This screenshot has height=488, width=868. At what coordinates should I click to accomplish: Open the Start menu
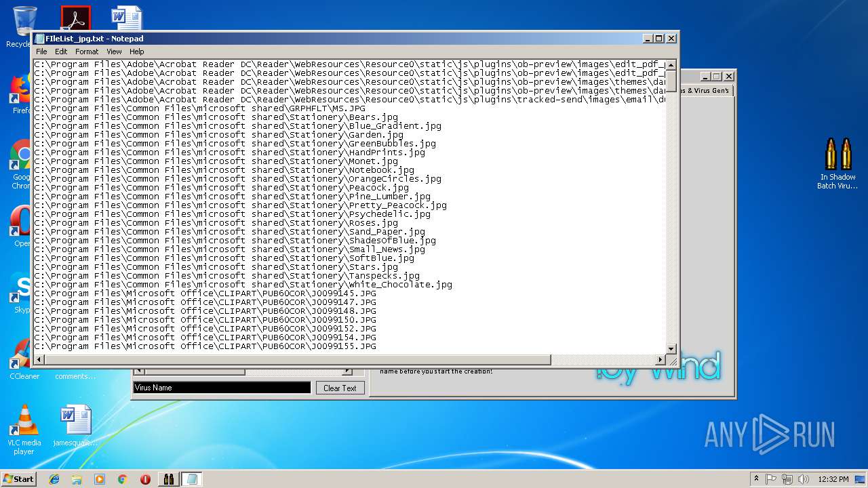click(19, 479)
